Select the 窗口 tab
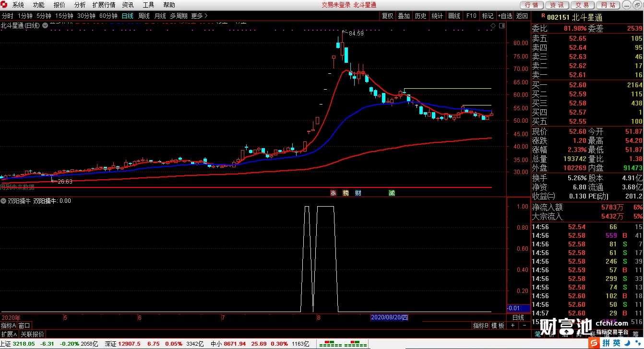The height and width of the screenshot is (349, 644). [x=24, y=326]
